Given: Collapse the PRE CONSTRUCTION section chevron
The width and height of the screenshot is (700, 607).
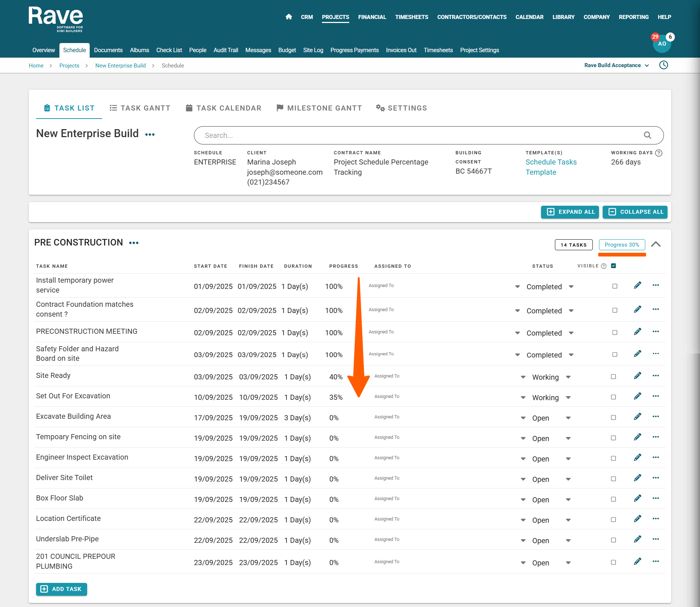Looking at the screenshot, I should 656,244.
